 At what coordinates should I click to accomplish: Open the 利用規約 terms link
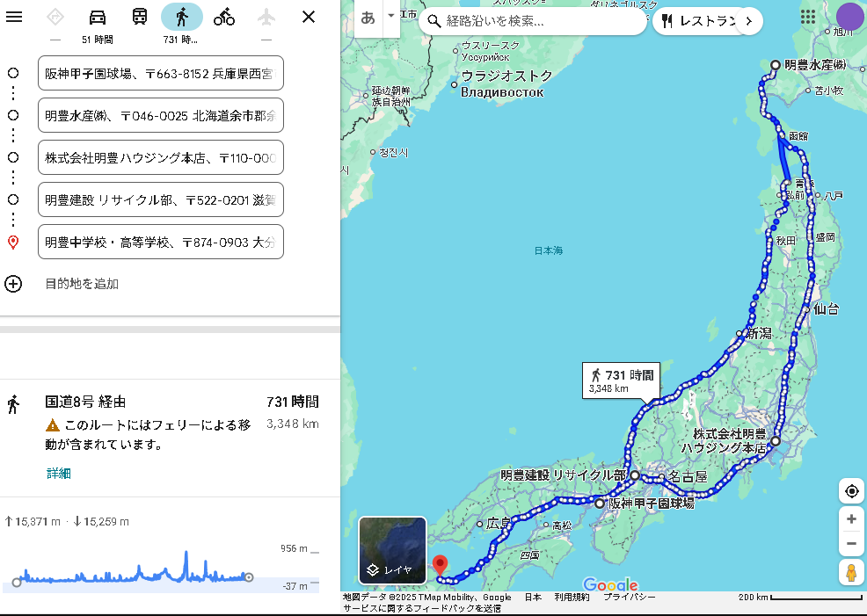pos(572,598)
